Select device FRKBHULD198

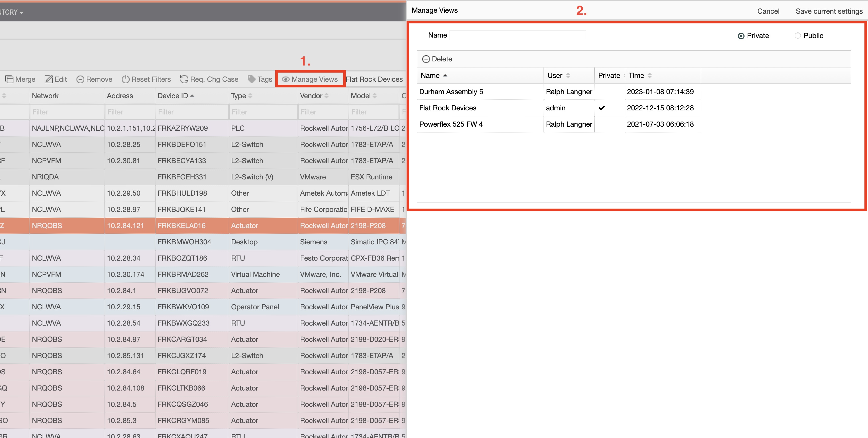pyautogui.click(x=182, y=193)
